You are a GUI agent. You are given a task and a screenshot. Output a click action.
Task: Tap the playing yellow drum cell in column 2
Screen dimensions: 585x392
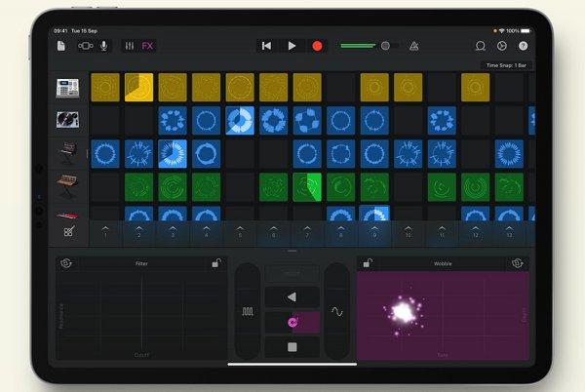[x=138, y=88]
